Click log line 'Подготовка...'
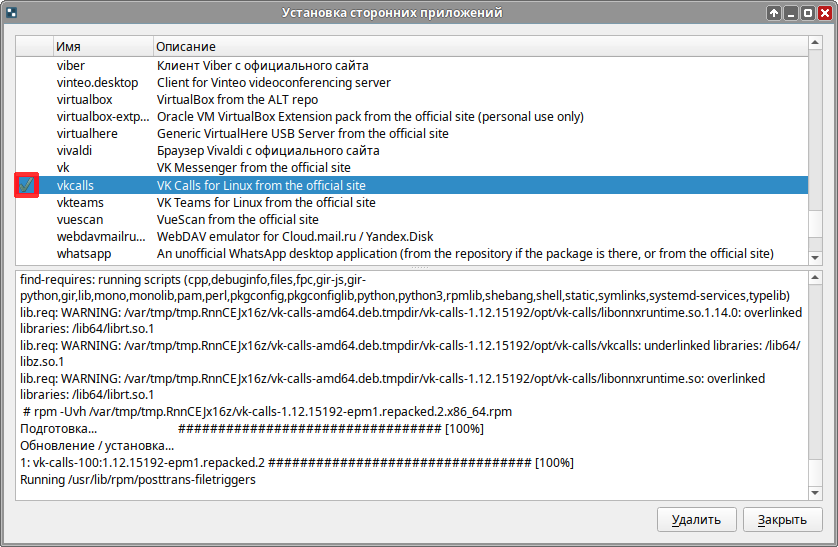This screenshot has width=838, height=547. (252, 429)
